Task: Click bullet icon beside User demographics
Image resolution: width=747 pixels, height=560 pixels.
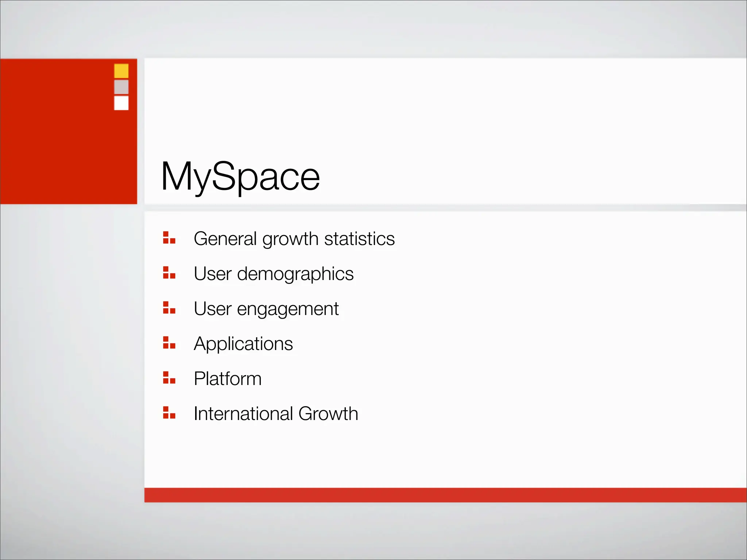Action: tap(169, 273)
